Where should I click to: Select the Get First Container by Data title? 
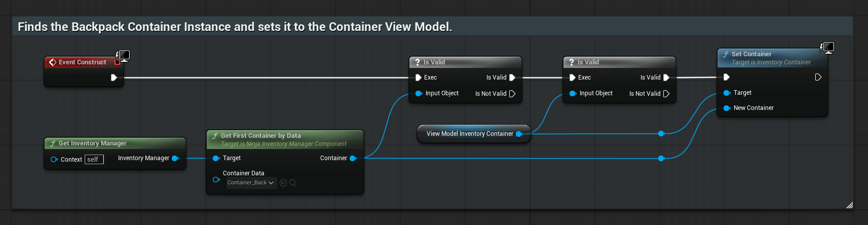(x=260, y=136)
